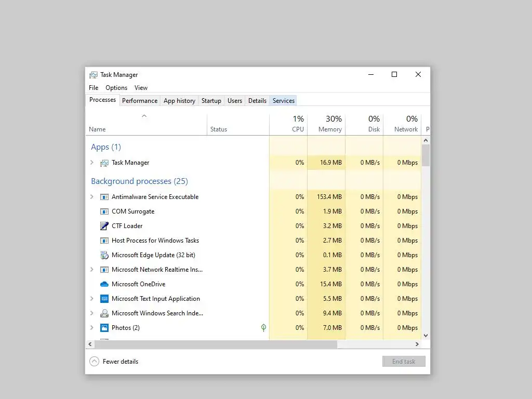Viewport: 532px width, 399px height.
Task: Open the View menu
Action: (x=141, y=87)
